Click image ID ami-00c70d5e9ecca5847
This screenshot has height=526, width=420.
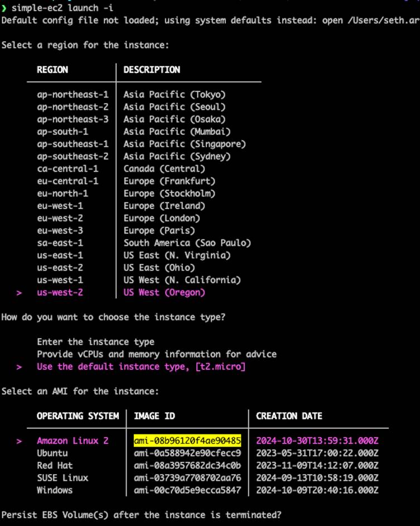tap(187, 490)
